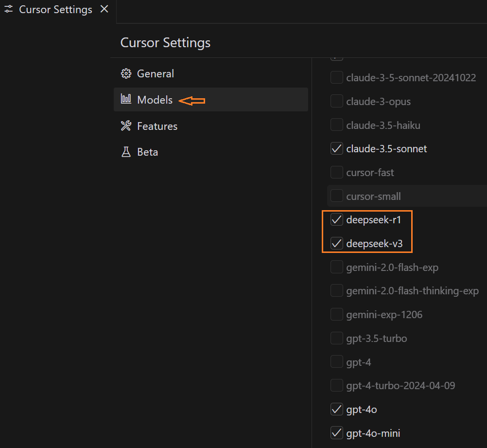
Task: Enable the cursor-small checkbox
Action: pos(337,196)
